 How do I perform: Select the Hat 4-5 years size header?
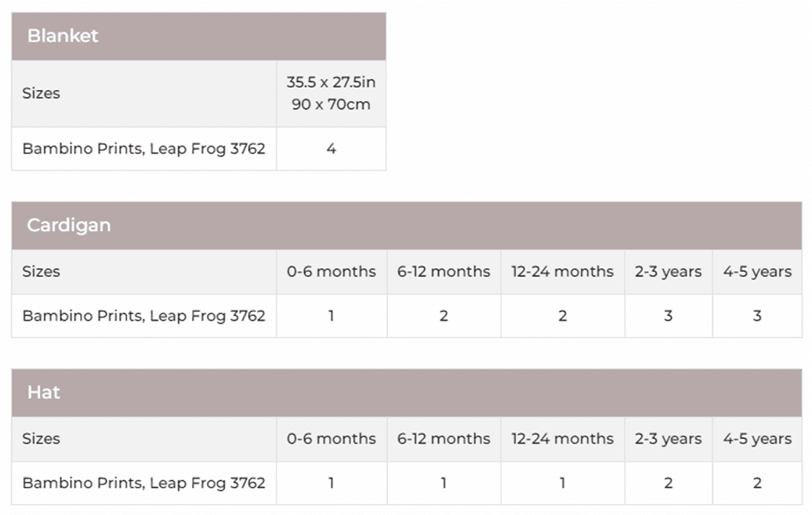pyautogui.click(x=757, y=439)
